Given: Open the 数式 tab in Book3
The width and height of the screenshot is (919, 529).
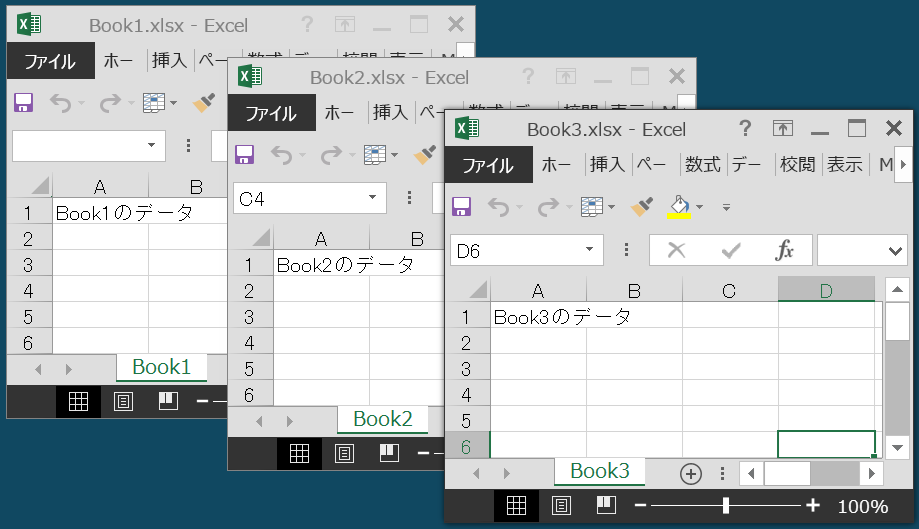Looking at the screenshot, I should pos(703,165).
